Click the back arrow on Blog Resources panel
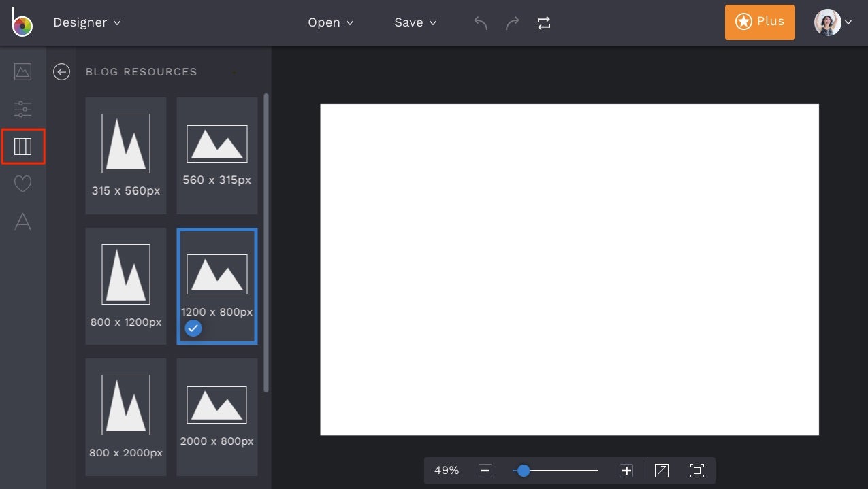 pos(61,71)
